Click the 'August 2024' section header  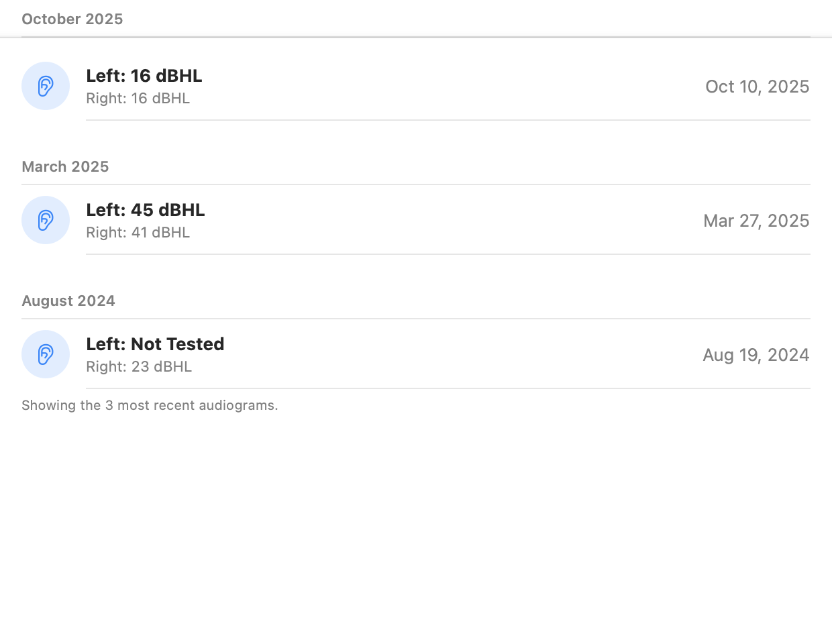68,301
